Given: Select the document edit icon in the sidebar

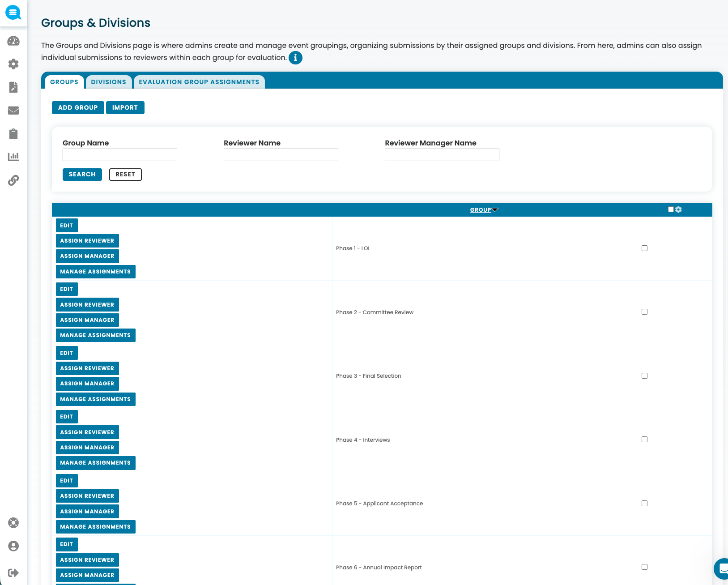Looking at the screenshot, I should [x=13, y=87].
